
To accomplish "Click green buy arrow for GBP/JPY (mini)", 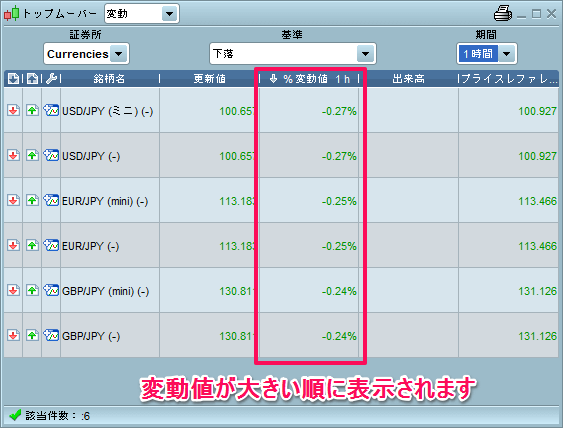I will click(x=32, y=290).
